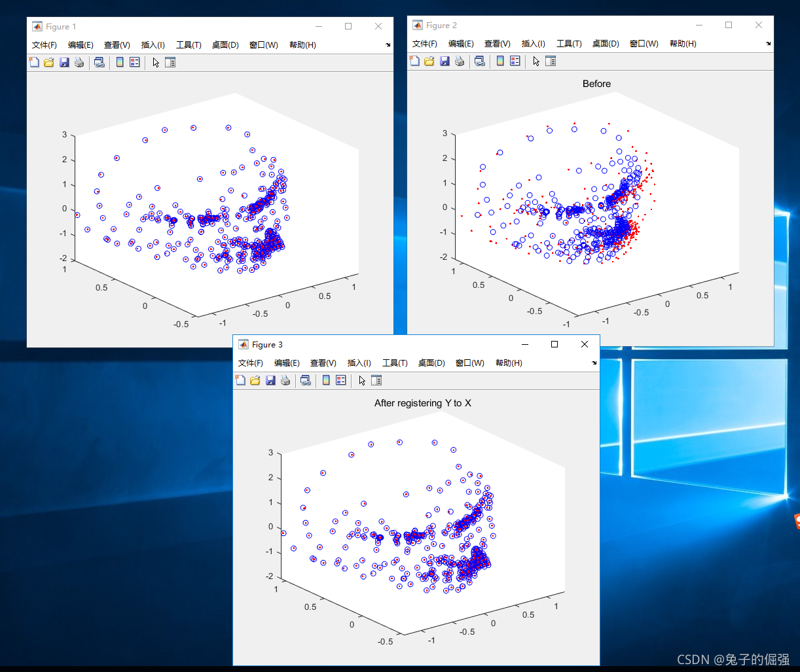Click Open File icon in Figure 2
Image resolution: width=800 pixels, height=672 pixels.
(x=429, y=61)
